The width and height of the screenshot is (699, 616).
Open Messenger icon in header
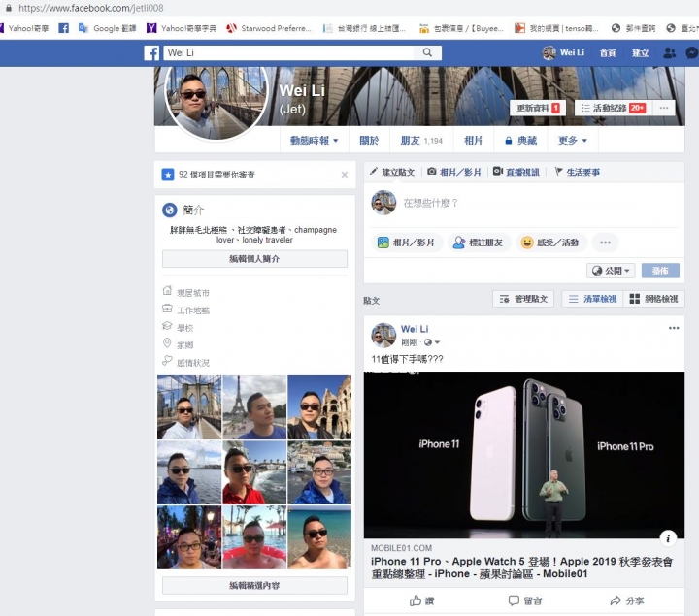pyautogui.click(x=692, y=53)
